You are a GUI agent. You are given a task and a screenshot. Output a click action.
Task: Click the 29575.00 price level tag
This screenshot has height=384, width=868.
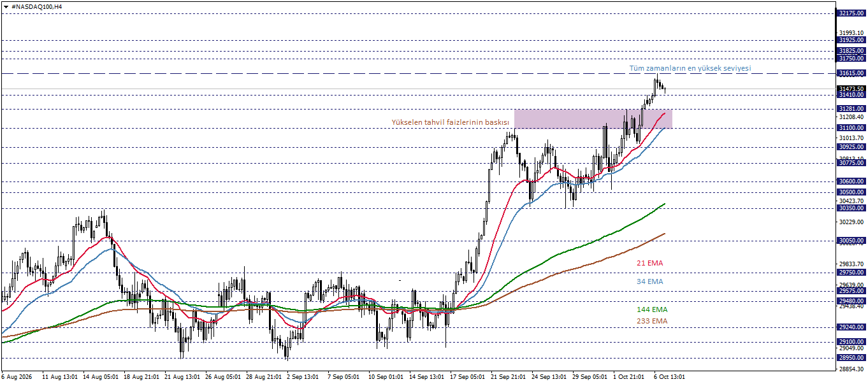click(851, 291)
